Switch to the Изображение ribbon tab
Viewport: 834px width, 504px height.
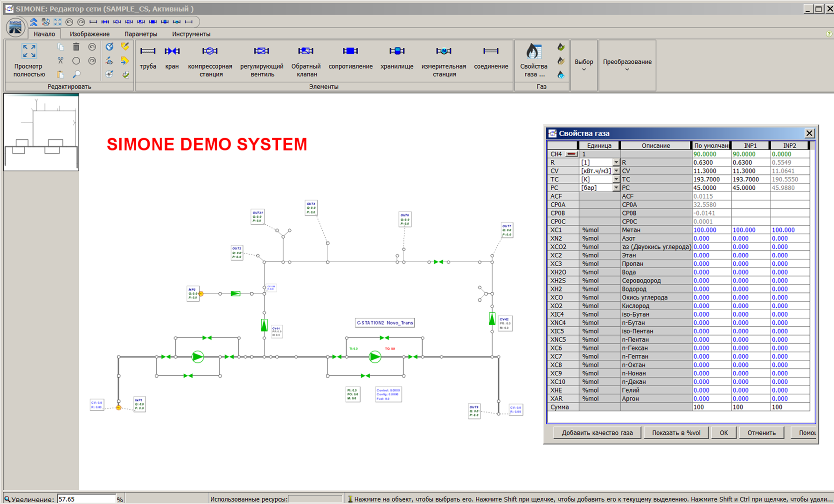pos(90,34)
